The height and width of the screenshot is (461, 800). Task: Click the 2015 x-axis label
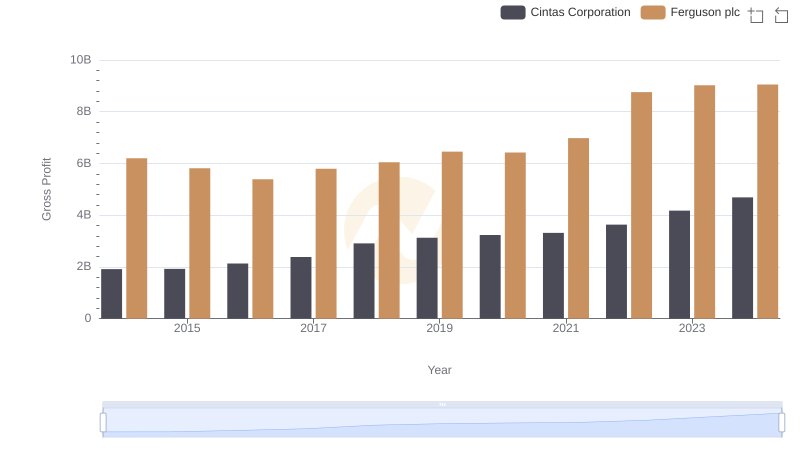tap(187, 328)
